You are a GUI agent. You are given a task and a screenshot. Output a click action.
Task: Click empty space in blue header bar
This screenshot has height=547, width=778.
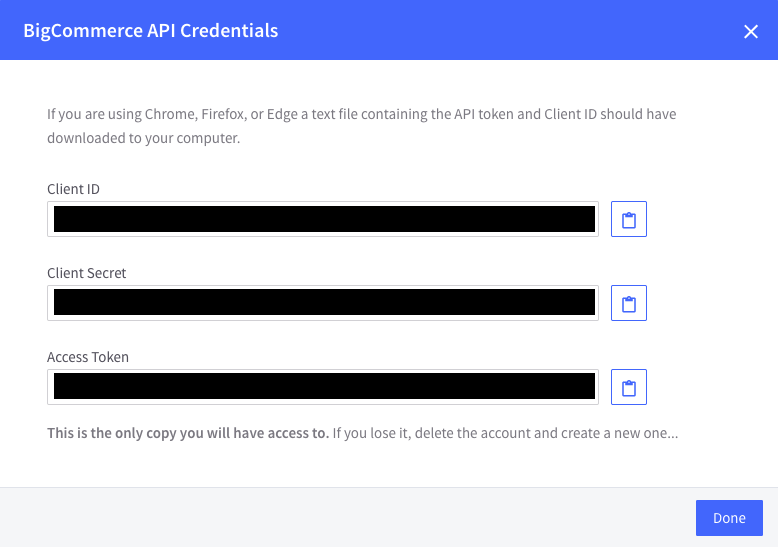point(500,31)
